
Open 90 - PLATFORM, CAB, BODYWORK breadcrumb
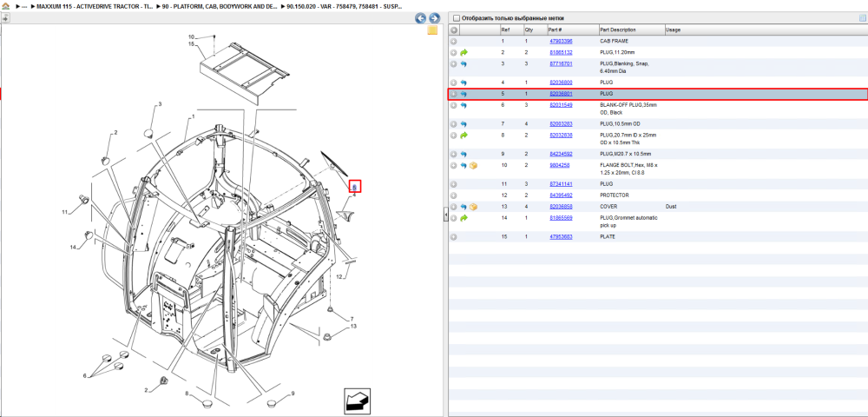coord(220,6)
